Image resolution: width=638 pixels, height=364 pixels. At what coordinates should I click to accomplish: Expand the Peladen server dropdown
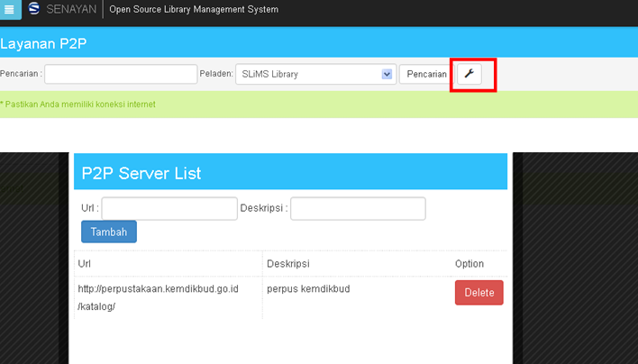(x=315, y=74)
